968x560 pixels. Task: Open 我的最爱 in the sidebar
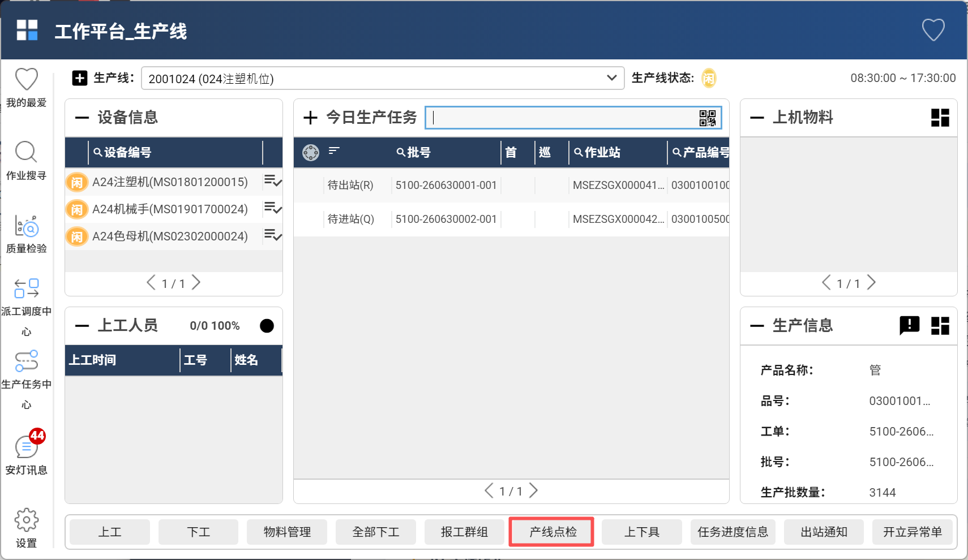point(27,88)
